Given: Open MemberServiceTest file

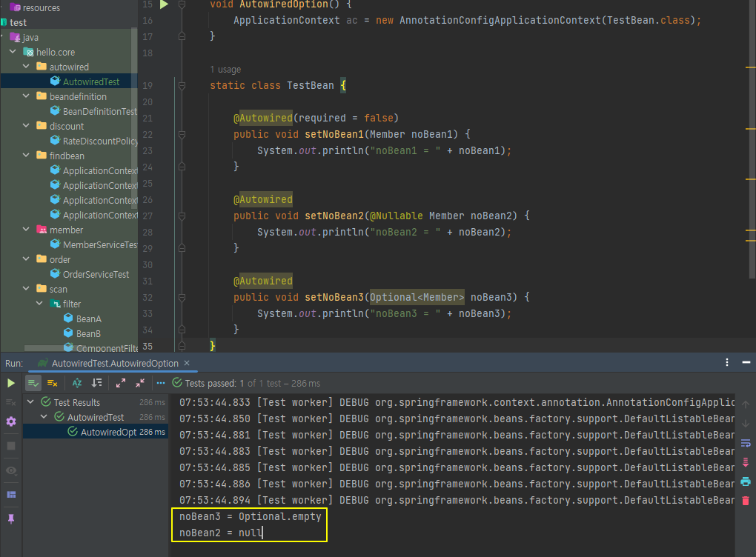Looking at the screenshot, I should pos(94,244).
